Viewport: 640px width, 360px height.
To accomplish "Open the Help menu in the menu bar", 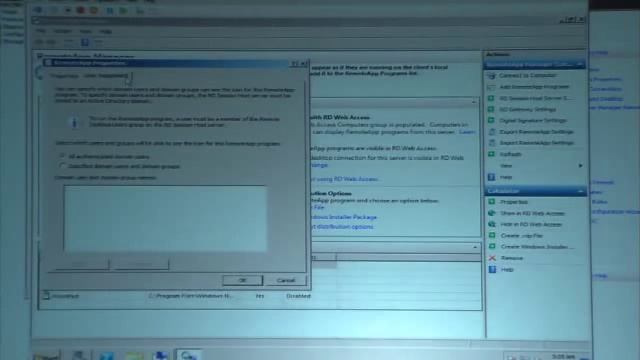I will tap(106, 31).
